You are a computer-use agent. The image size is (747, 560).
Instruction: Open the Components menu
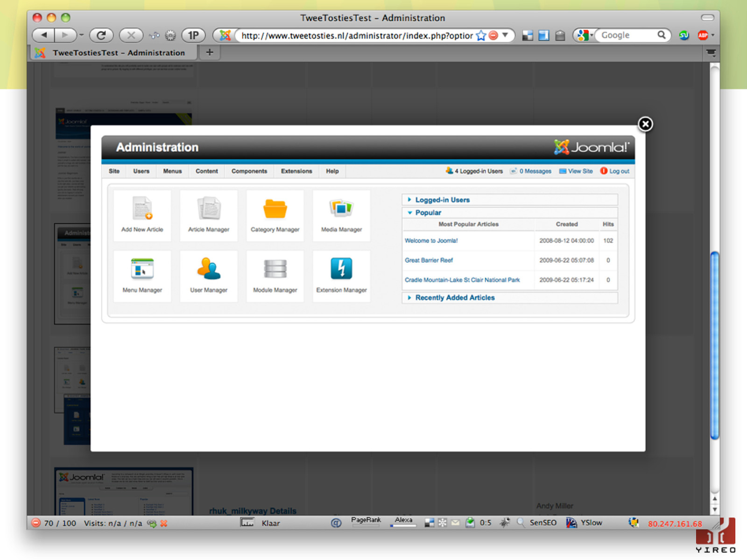[x=249, y=171]
